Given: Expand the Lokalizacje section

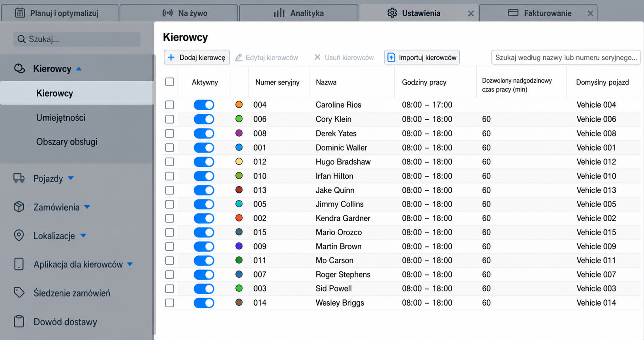Looking at the screenshot, I should [x=83, y=235].
